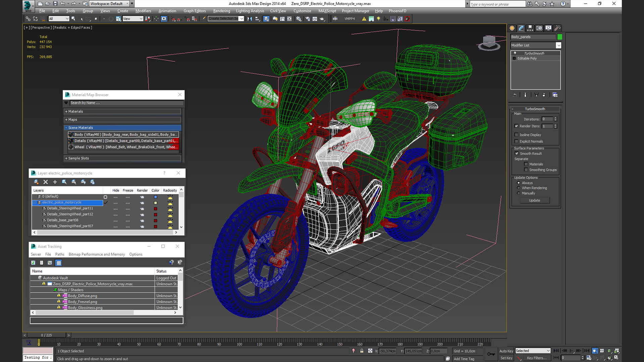Enable Separate by Smoothing Groups checkbox
Viewport: 644px width, 362px height.
526,170
